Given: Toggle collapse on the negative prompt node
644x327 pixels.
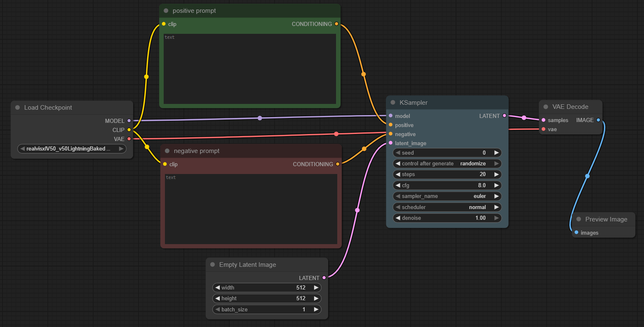Looking at the screenshot, I should coord(167,151).
